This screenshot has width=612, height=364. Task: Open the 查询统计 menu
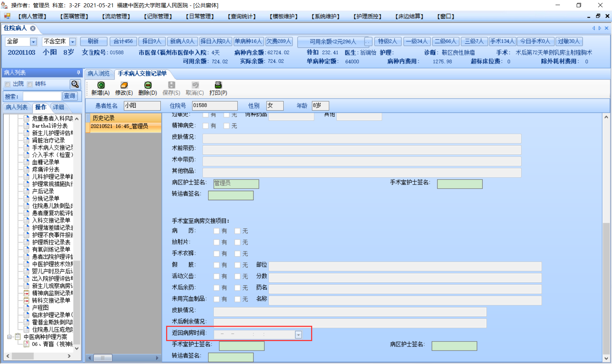[x=242, y=16]
